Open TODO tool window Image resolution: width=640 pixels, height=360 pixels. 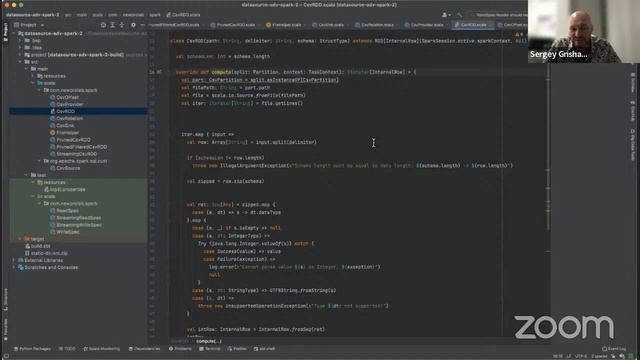(67, 349)
